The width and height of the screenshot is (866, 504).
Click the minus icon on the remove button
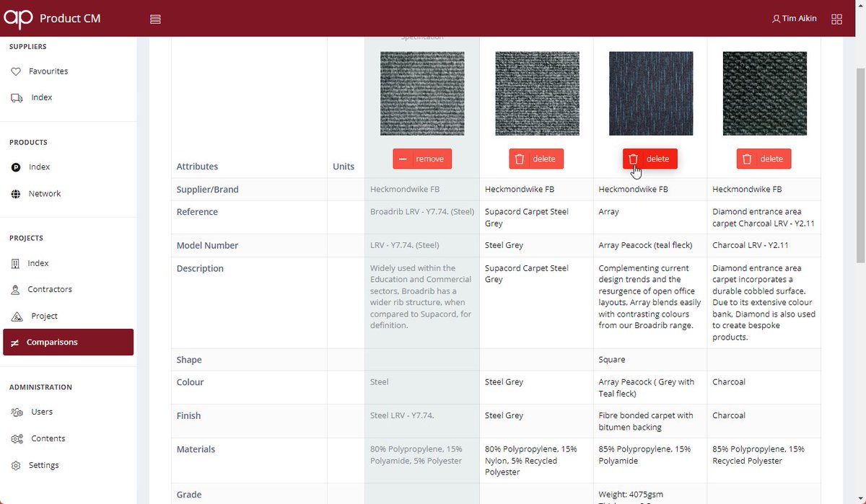pos(403,159)
